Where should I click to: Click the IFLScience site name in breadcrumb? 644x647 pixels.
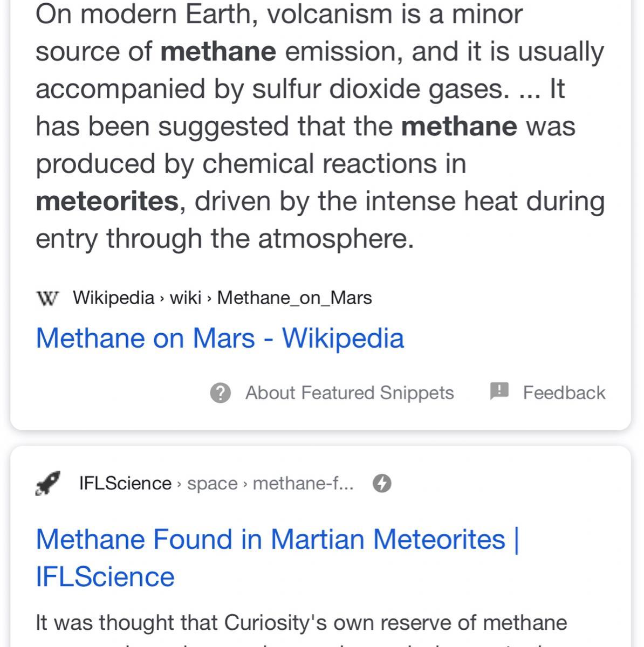pyautogui.click(x=125, y=483)
